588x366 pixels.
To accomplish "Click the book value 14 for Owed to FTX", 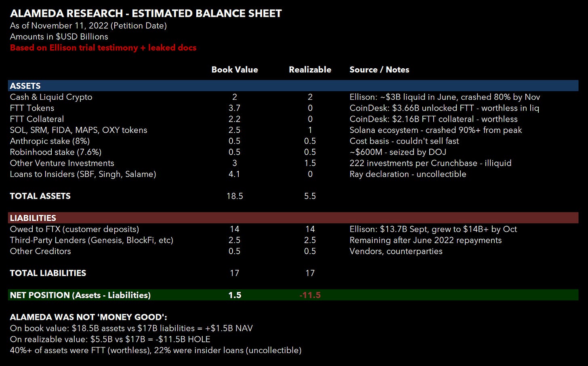I will 235,229.
